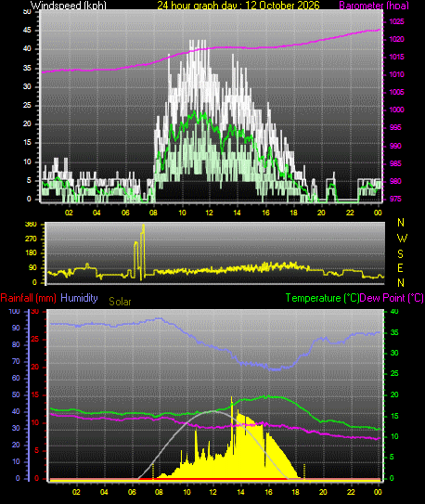This screenshot has width=425, height=504.
Task: Click the wind direction spike near 07:30
Action: pyautogui.click(x=143, y=226)
